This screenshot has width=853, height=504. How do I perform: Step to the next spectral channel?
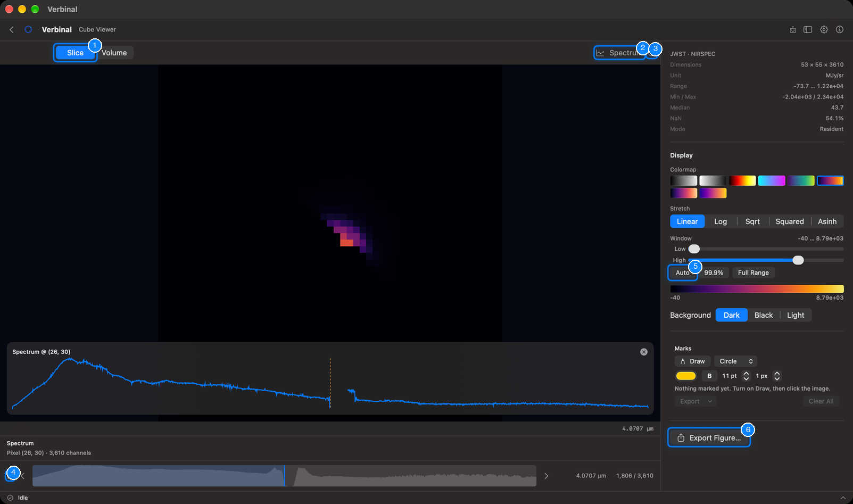546,476
